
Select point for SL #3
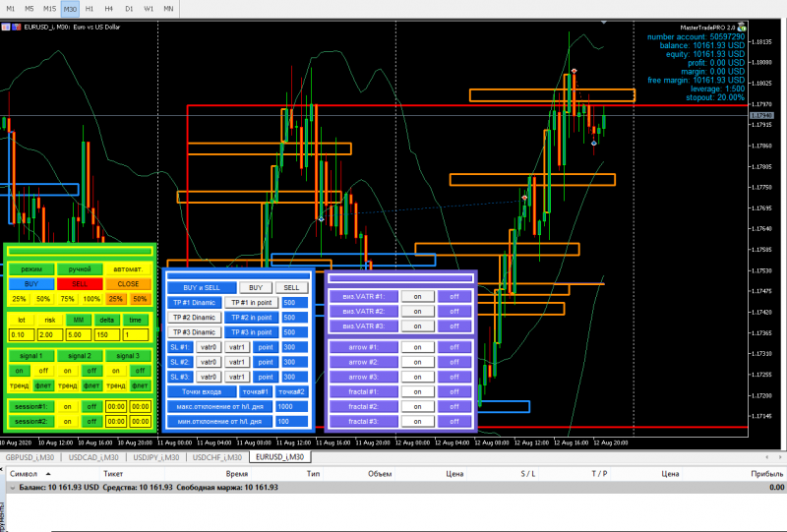(x=266, y=377)
